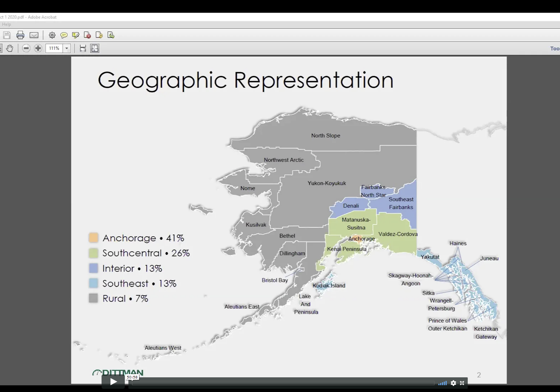Viewport: 560px width, 392px height.
Task: Open the Help menu
Action: point(6,24)
